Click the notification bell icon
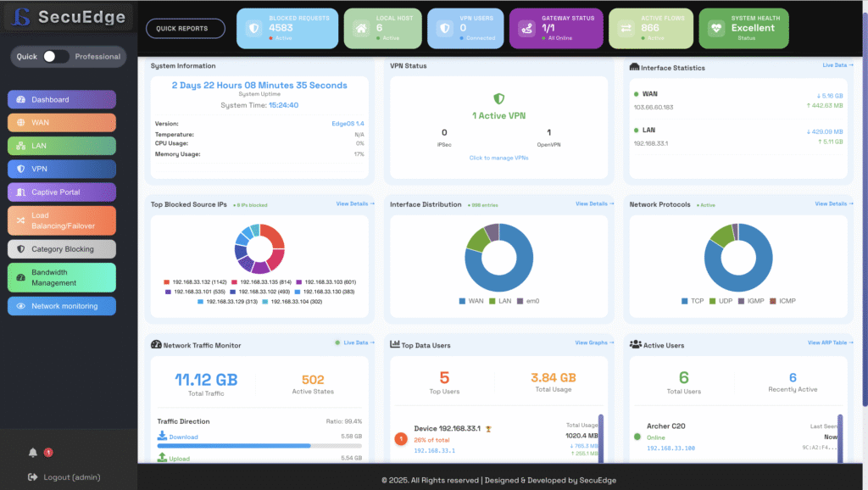 click(34, 453)
